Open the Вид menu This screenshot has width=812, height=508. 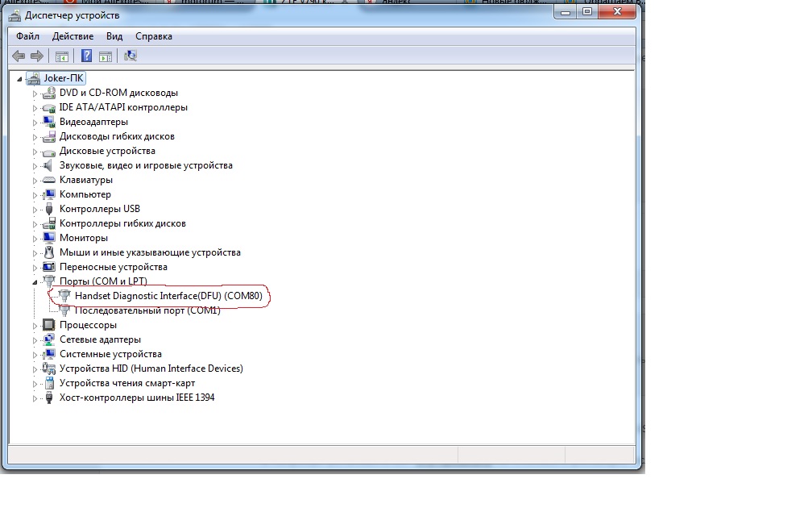[114, 36]
